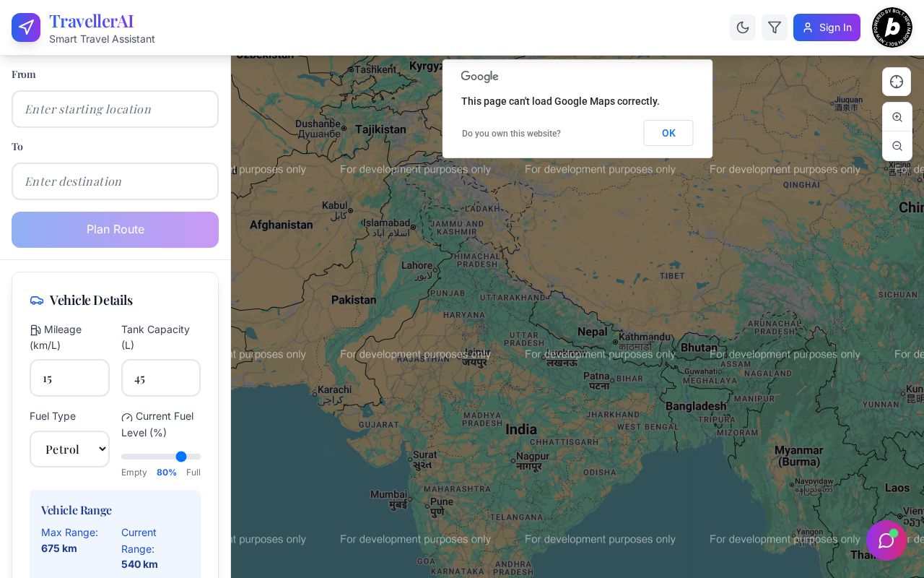Click the 'Empty' slider label
The image size is (924, 578).
(x=134, y=473)
